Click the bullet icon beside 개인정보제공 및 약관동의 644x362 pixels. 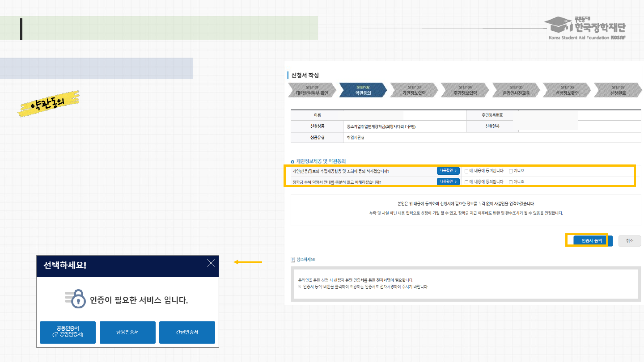pos(292,161)
